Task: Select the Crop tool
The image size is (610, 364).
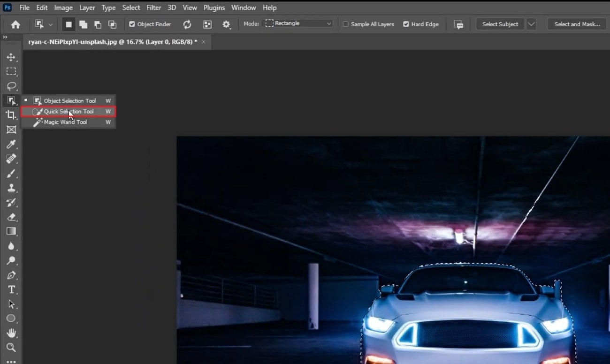Action: 11,115
